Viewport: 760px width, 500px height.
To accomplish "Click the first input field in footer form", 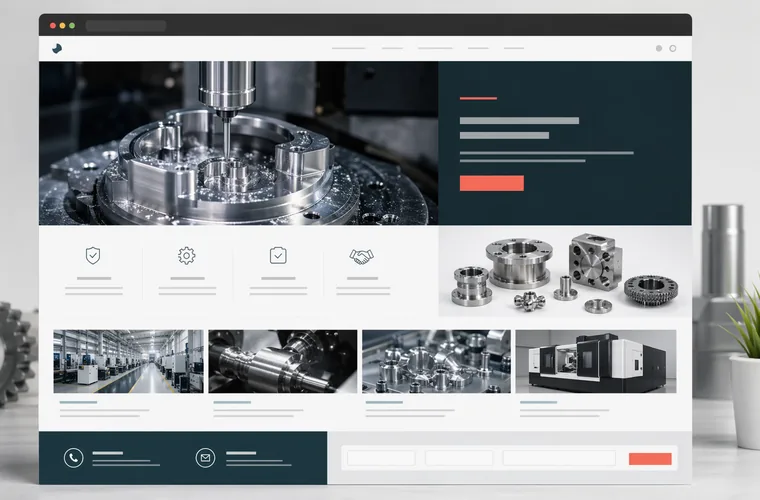I will click(380, 458).
